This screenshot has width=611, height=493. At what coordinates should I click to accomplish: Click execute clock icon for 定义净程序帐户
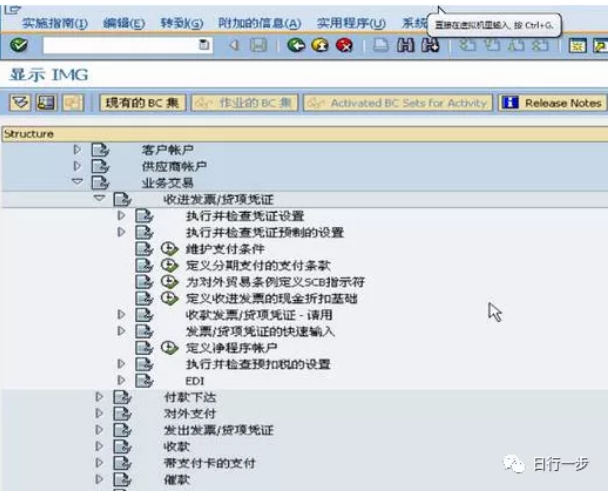[x=169, y=348]
